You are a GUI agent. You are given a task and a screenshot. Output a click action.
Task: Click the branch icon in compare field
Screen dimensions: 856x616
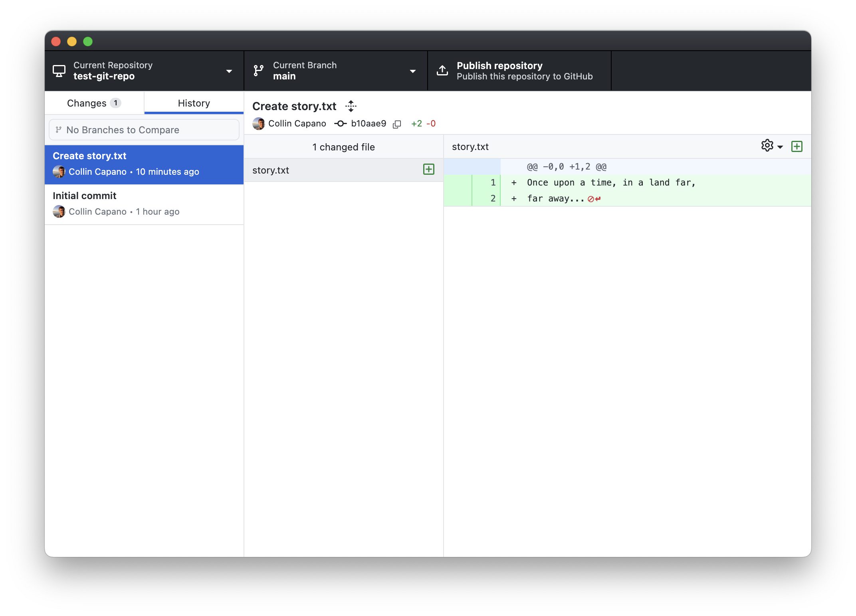pyautogui.click(x=59, y=130)
